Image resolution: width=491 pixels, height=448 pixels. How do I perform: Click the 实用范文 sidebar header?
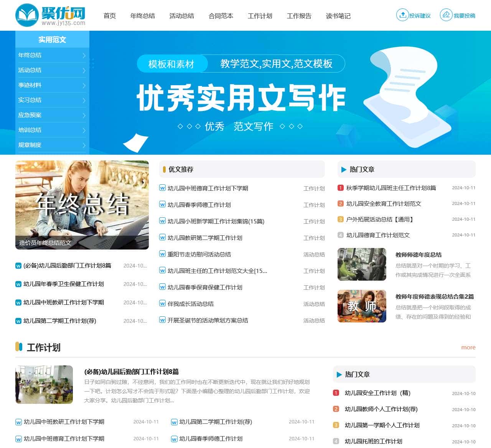click(52, 40)
